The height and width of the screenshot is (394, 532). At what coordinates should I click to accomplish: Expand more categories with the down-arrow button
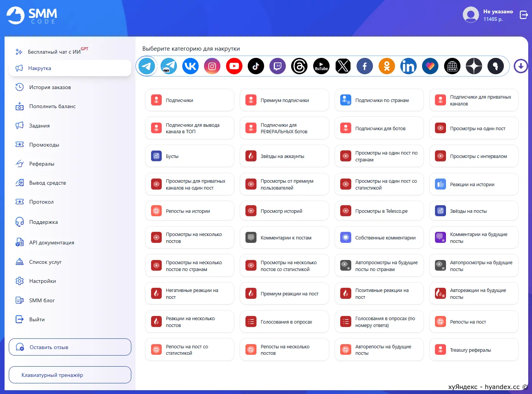coord(521,66)
